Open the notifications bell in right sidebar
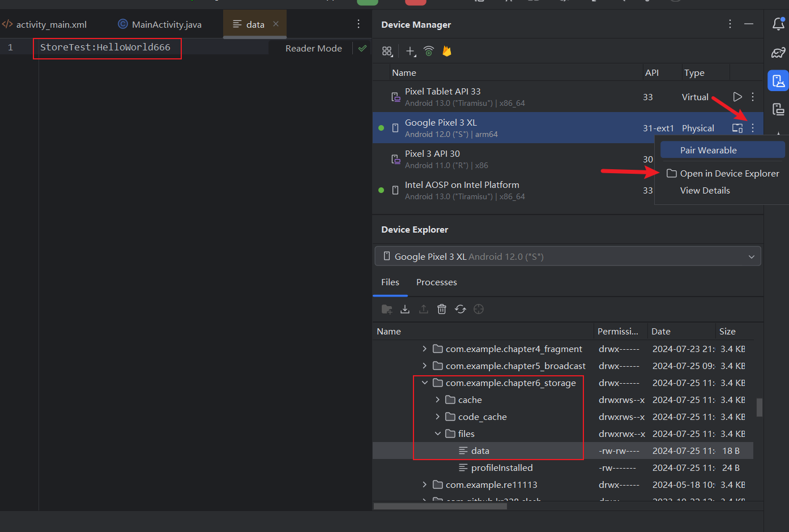The image size is (789, 532). pyautogui.click(x=778, y=24)
